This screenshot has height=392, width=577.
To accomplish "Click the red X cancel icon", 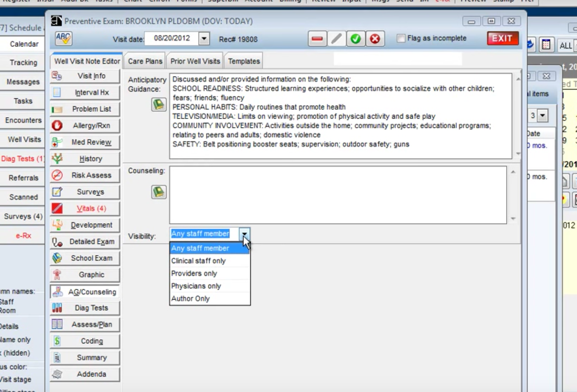I will pos(375,38).
